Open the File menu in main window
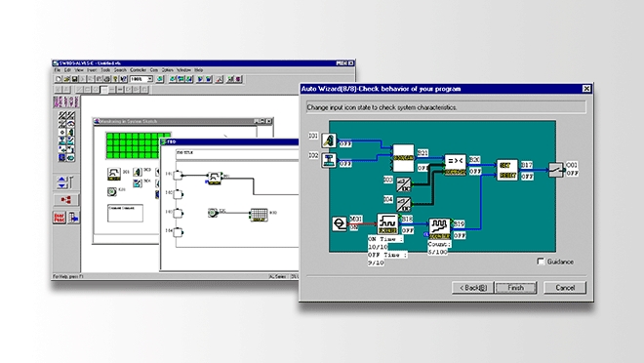Image resolution: width=644 pixels, height=363 pixels. click(x=58, y=70)
